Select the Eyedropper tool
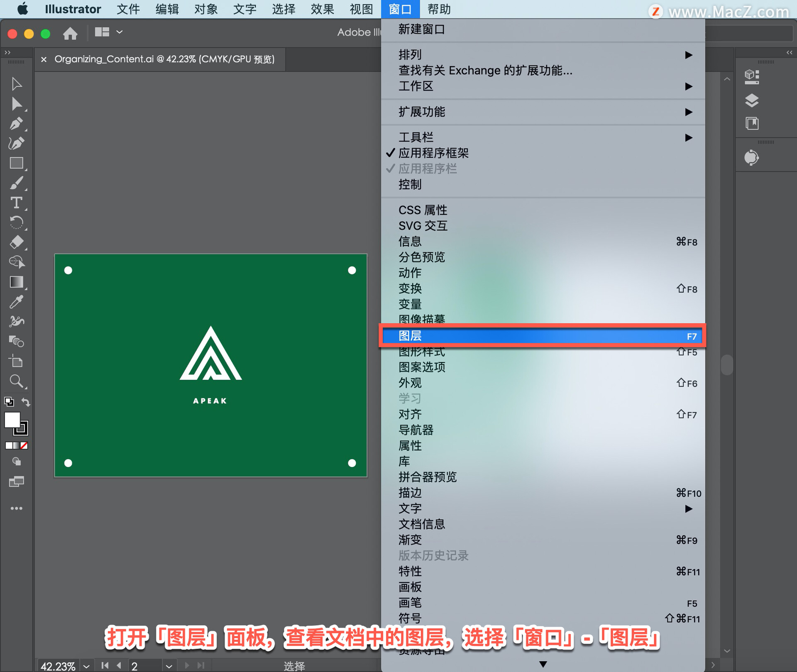The width and height of the screenshot is (797, 672). pos(16,302)
